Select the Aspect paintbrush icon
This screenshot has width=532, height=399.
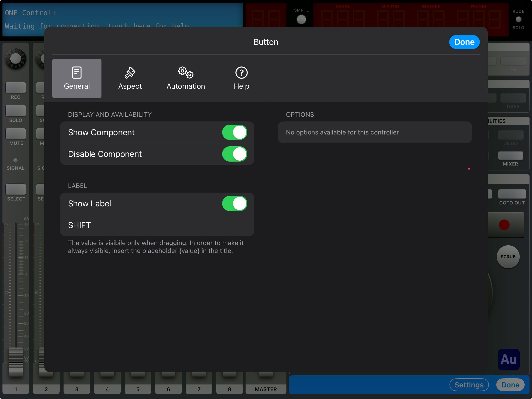tap(130, 73)
